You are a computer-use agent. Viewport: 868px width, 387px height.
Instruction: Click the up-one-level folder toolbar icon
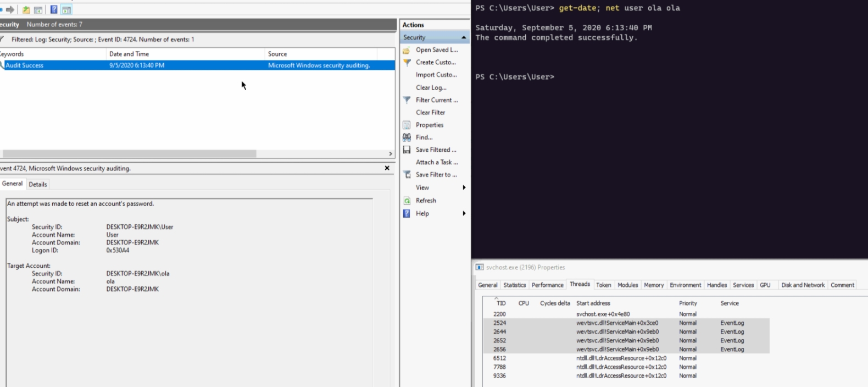(26, 10)
